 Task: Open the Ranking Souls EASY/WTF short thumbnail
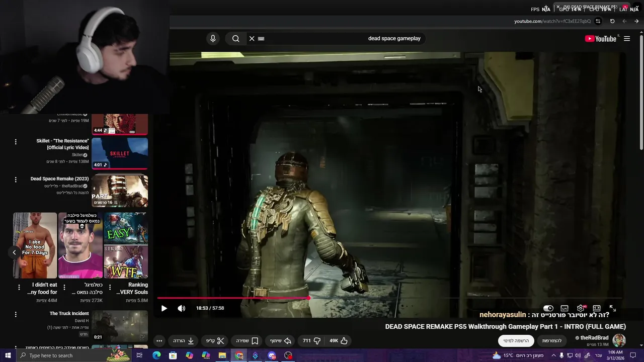click(x=126, y=245)
